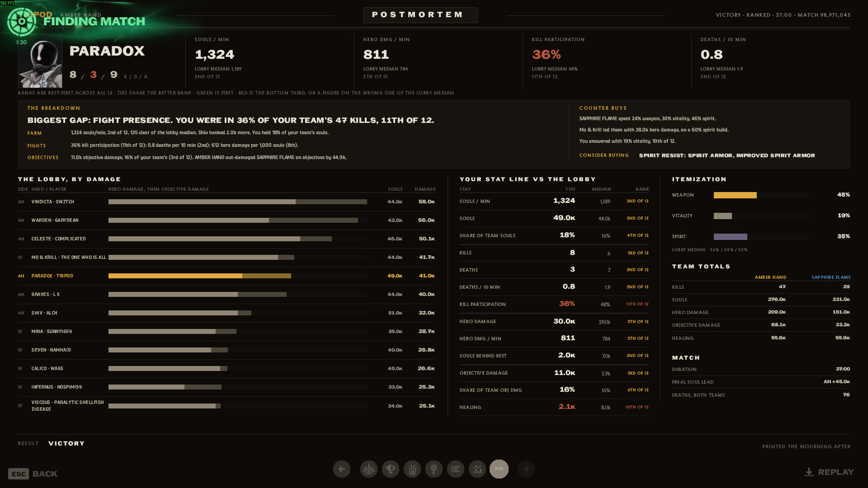868x488 pixels.
Task: Click the OBJECTIVES breakdown label
Action: pyautogui.click(x=43, y=158)
